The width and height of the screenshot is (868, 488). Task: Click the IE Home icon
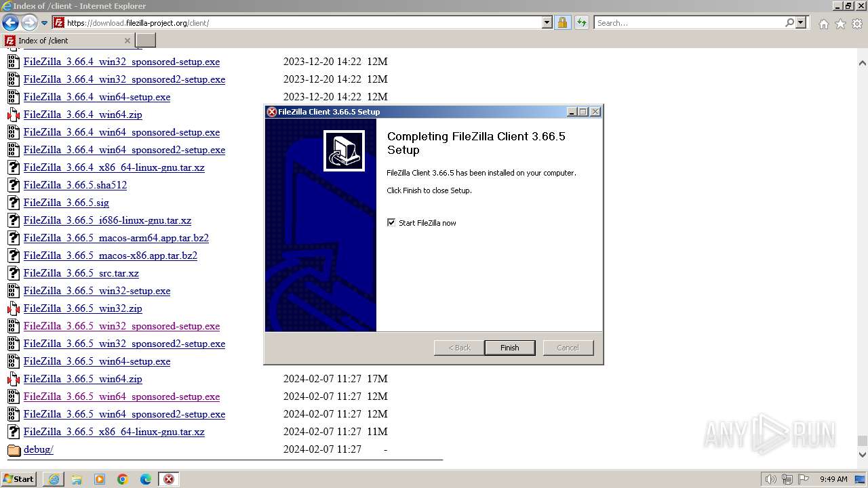click(x=823, y=24)
